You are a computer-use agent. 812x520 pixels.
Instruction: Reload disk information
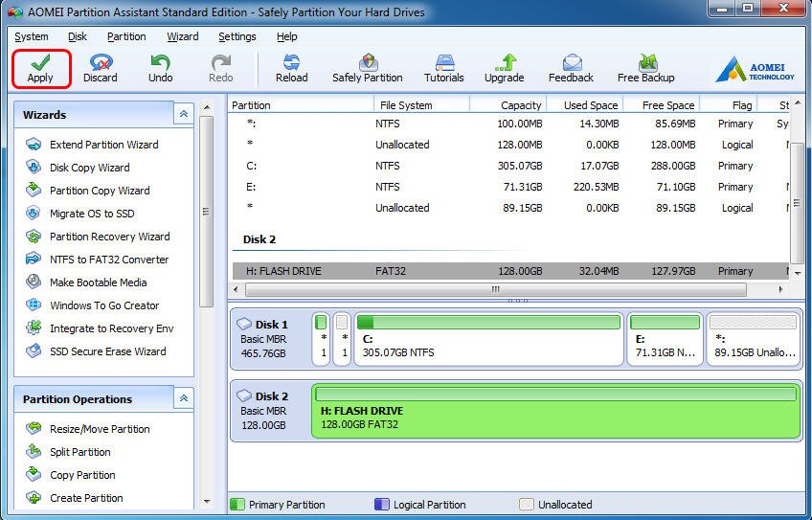coord(291,69)
